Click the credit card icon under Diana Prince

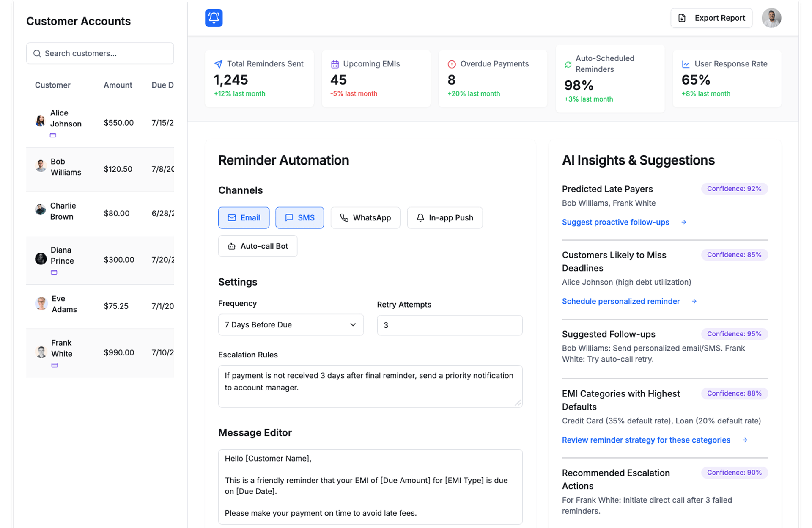tap(54, 272)
